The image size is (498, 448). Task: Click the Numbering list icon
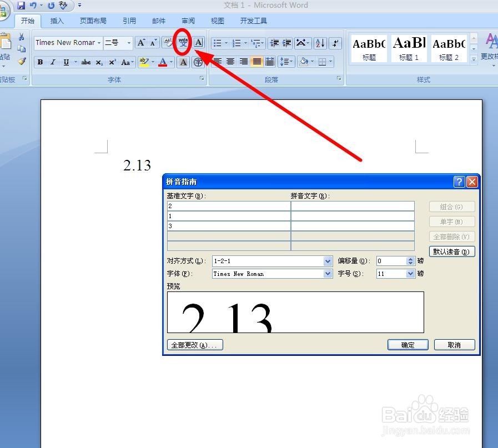[x=237, y=43]
